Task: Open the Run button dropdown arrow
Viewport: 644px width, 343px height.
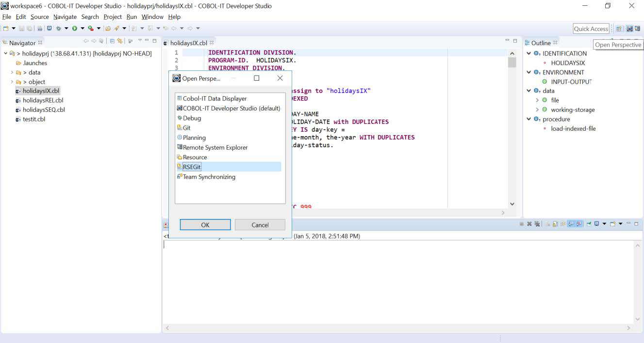Action: (x=82, y=29)
